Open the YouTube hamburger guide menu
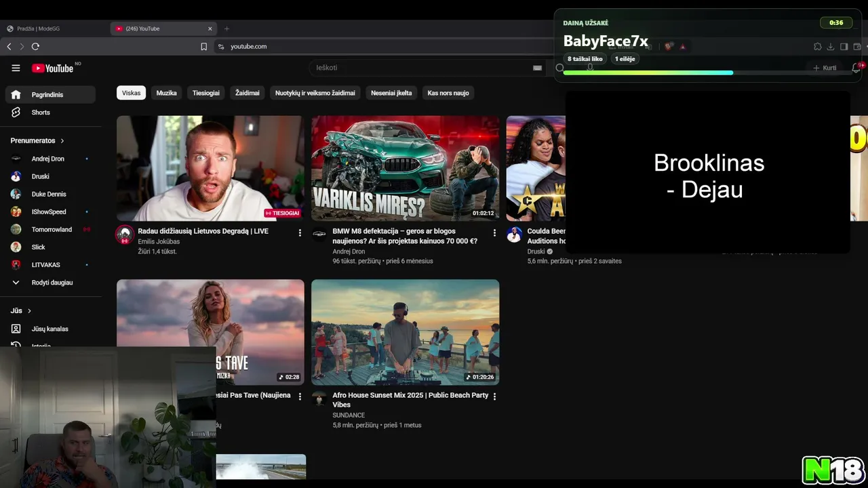 pos(16,68)
